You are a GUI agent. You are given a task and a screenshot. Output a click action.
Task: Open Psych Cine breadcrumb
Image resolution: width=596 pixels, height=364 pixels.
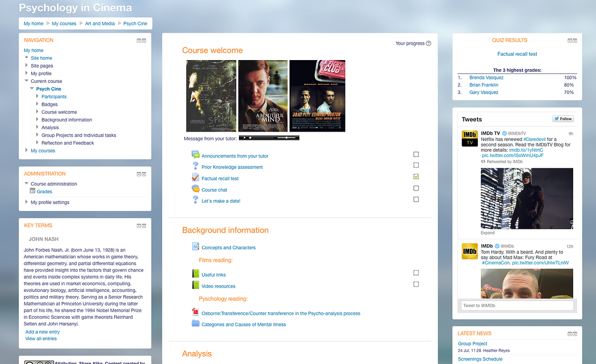(135, 23)
